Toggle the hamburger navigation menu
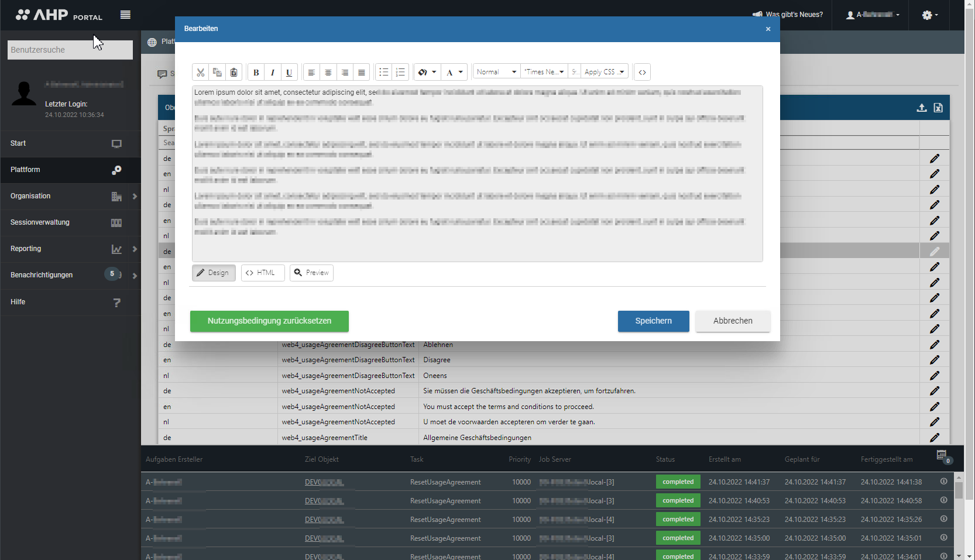975x560 pixels. [125, 15]
